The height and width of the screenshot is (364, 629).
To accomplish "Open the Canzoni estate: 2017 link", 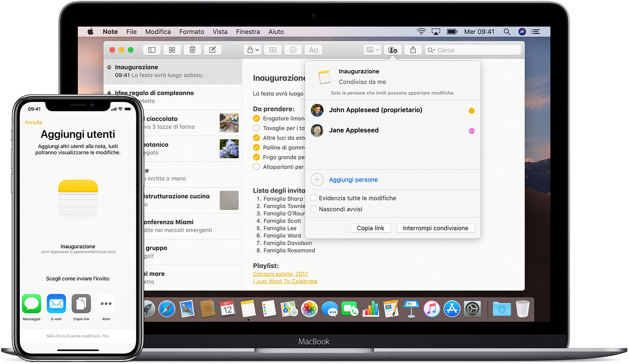I will tap(280, 274).
